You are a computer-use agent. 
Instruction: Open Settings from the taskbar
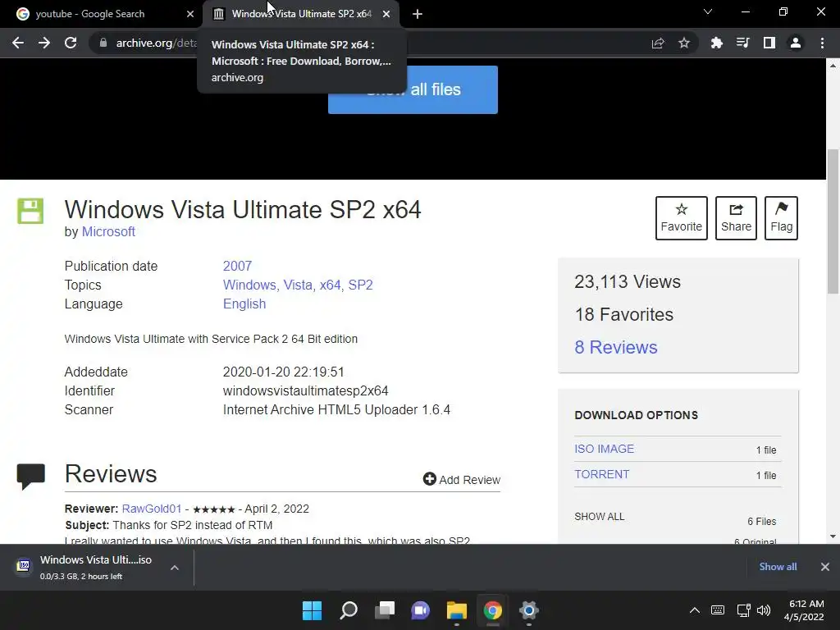point(529,610)
